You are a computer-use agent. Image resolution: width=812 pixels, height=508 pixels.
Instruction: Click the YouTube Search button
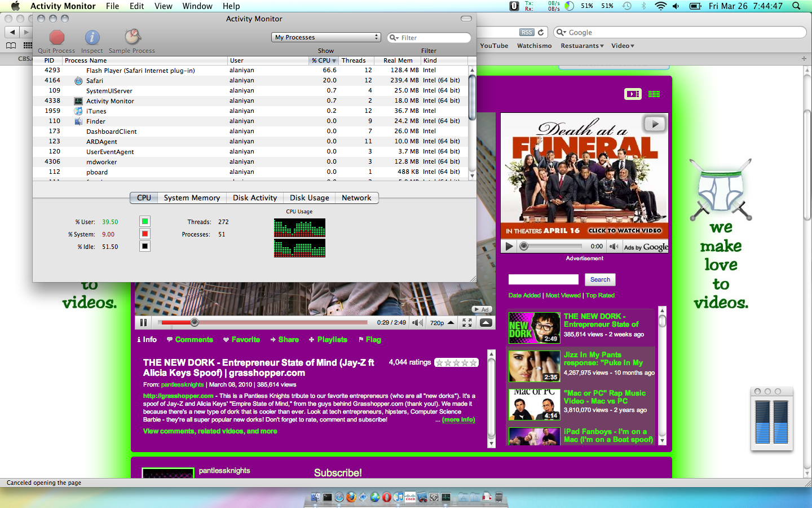[600, 279]
